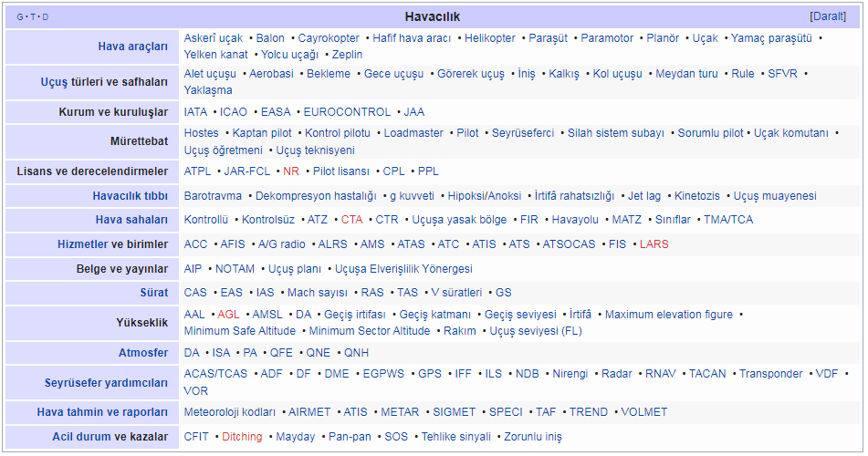
Task: Open the Kaptan pilot link
Action: point(262,133)
